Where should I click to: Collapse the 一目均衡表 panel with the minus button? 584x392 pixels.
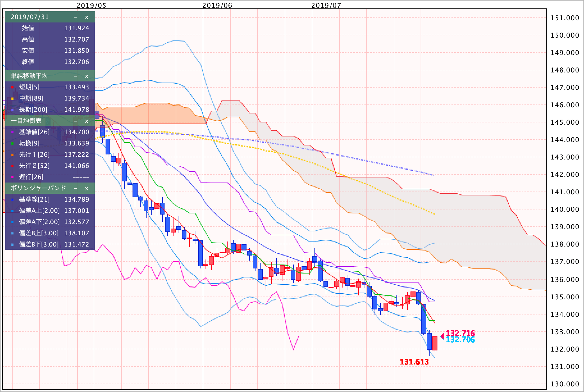click(x=75, y=121)
